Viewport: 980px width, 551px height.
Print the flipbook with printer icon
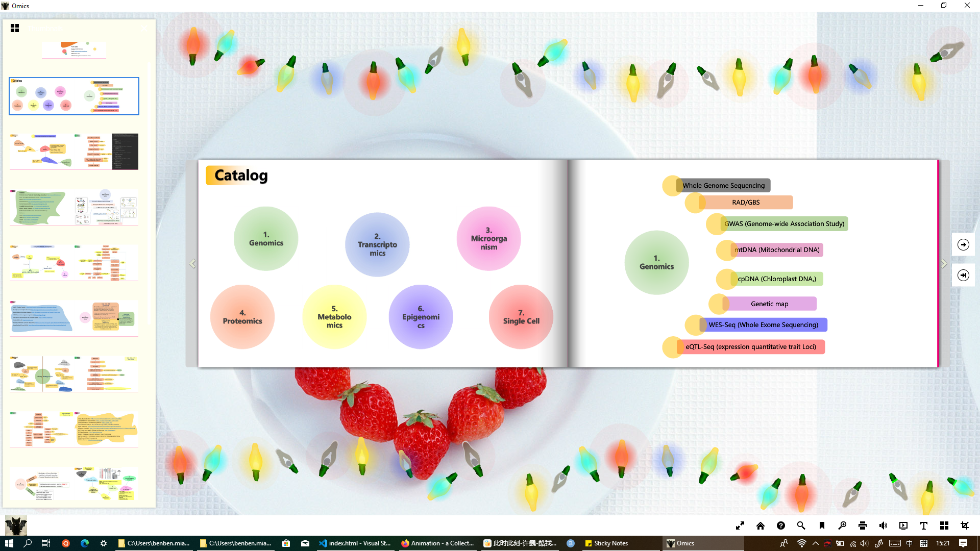863,525
